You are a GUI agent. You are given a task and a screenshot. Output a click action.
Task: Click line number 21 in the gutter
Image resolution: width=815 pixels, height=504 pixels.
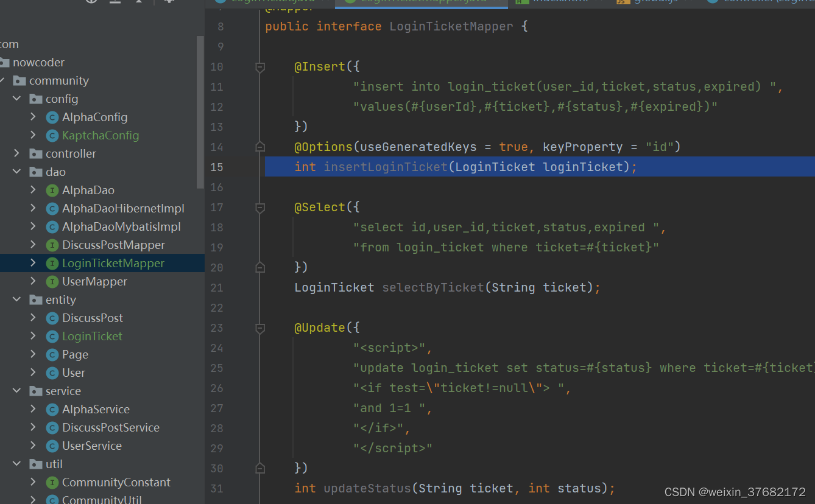click(217, 287)
